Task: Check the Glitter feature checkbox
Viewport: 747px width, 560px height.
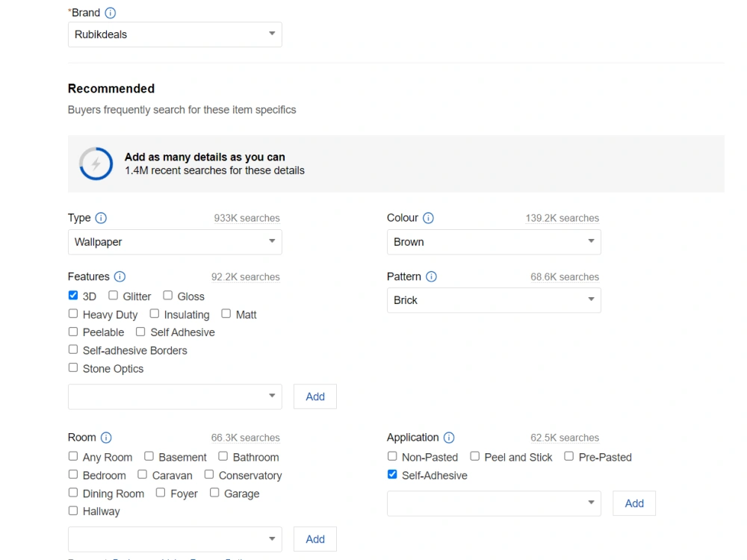Action: 113,295
